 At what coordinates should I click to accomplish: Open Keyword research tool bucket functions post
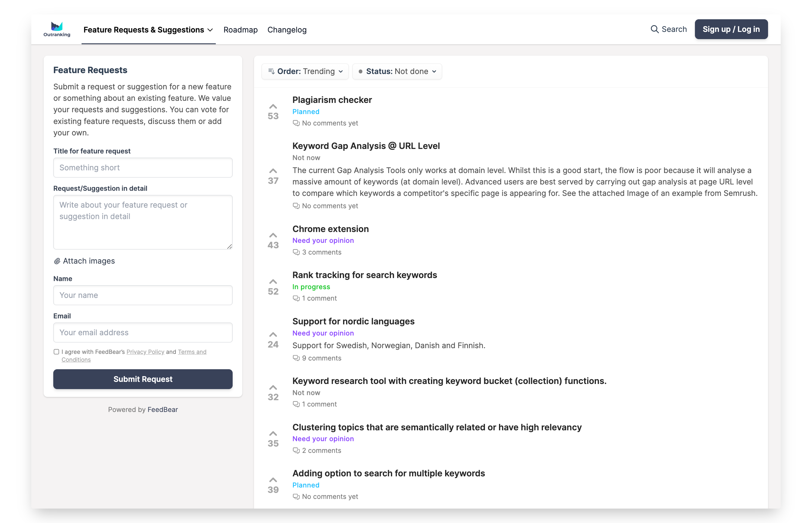[449, 381]
